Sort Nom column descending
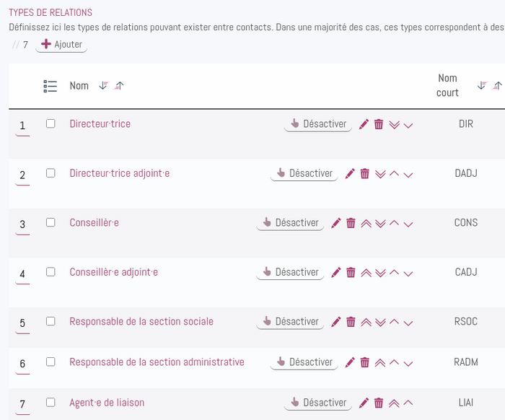Screen dimensions: 505x420 click(x=104, y=86)
